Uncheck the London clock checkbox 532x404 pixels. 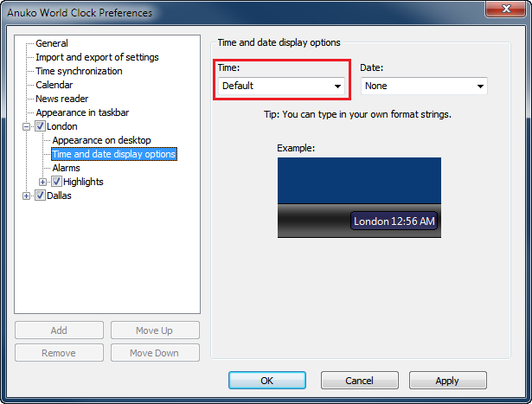pyautogui.click(x=40, y=126)
